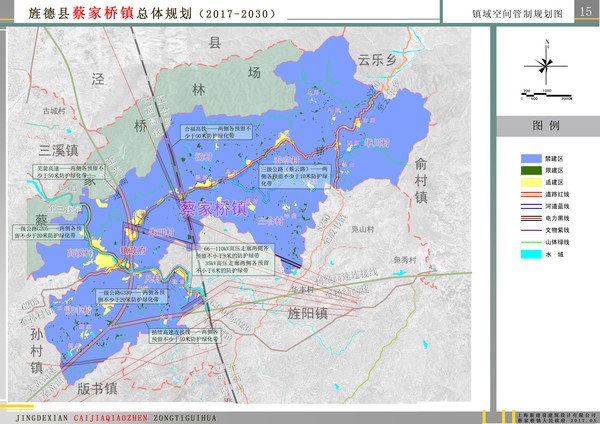Click the purple 蔡家桥镇 label on the map
The height and width of the screenshot is (424, 600).
click(214, 209)
